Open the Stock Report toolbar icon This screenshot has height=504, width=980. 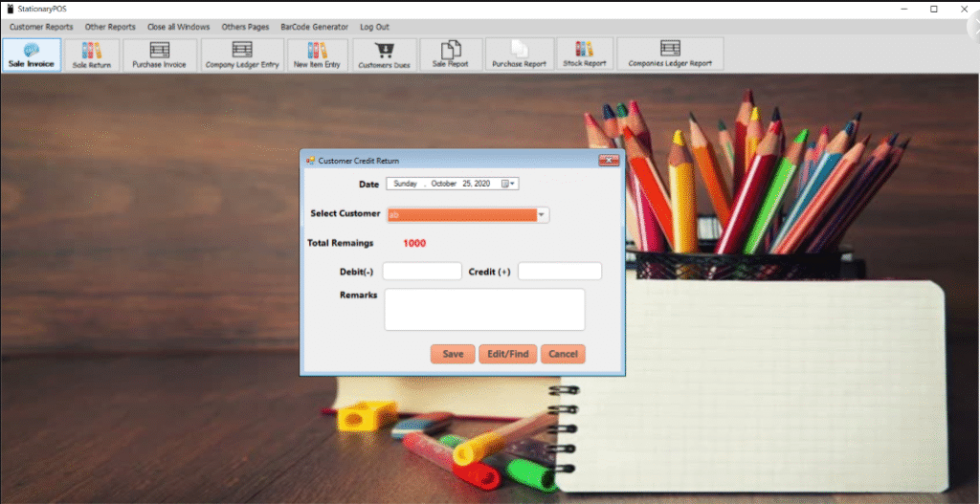(585, 55)
